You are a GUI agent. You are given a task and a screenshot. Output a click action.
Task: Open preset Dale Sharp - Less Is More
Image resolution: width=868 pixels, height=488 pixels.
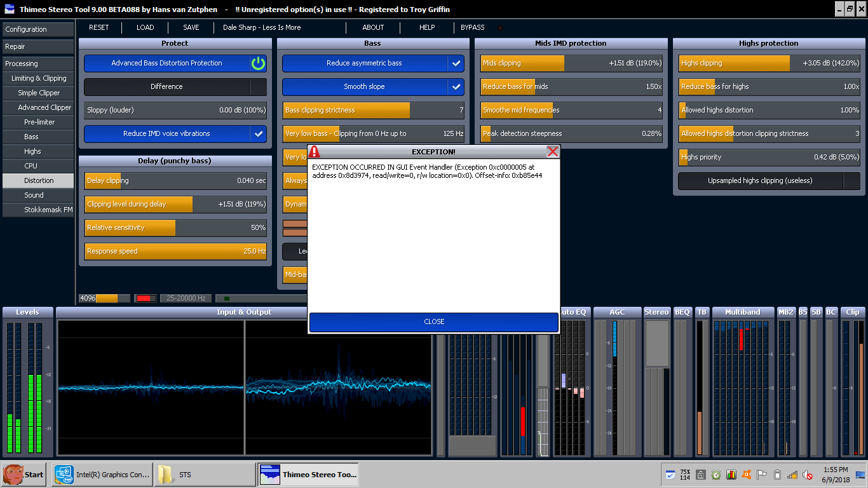[x=262, y=27]
